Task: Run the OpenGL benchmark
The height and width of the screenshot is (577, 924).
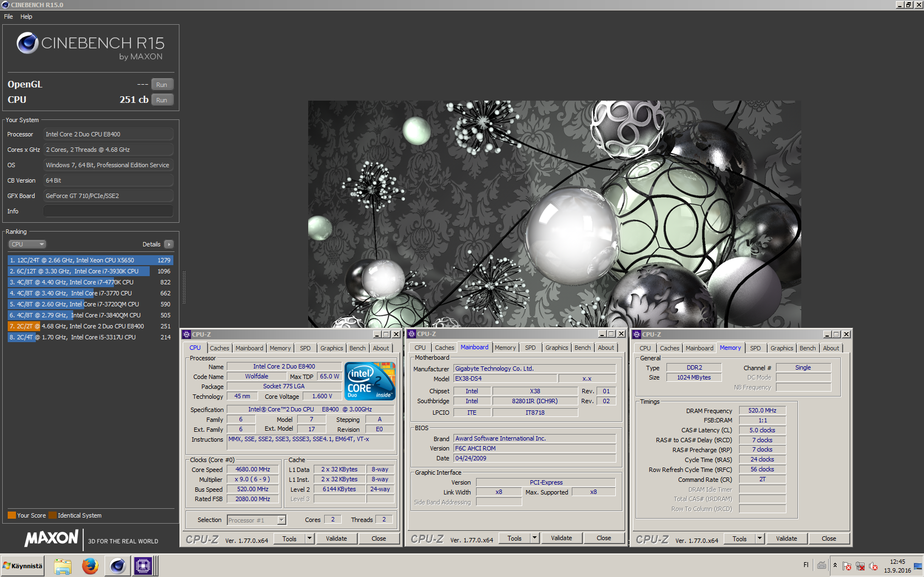Action: coord(162,84)
